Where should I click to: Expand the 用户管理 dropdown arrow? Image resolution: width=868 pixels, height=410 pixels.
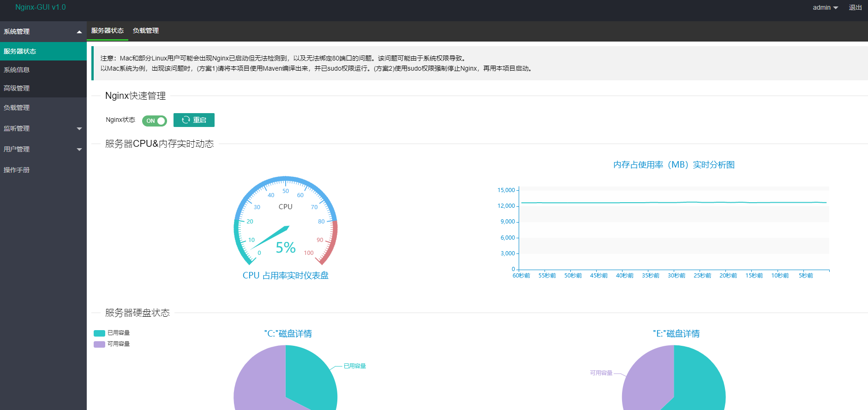pyautogui.click(x=79, y=150)
